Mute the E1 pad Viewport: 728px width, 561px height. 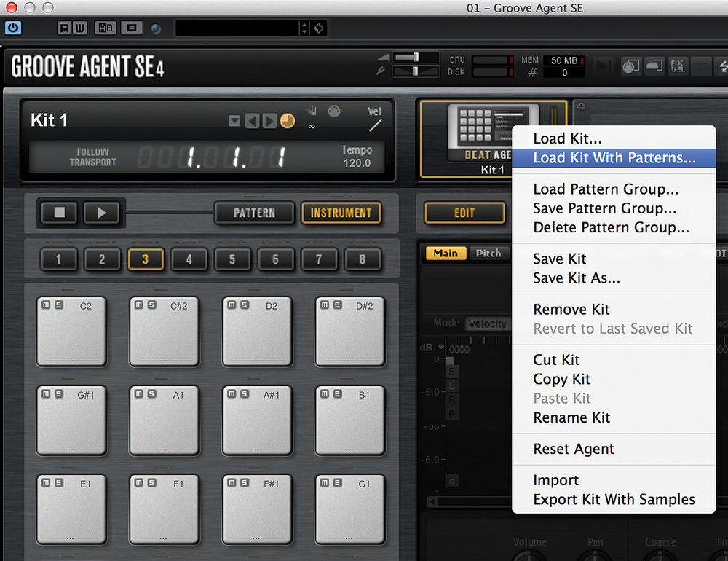point(46,483)
